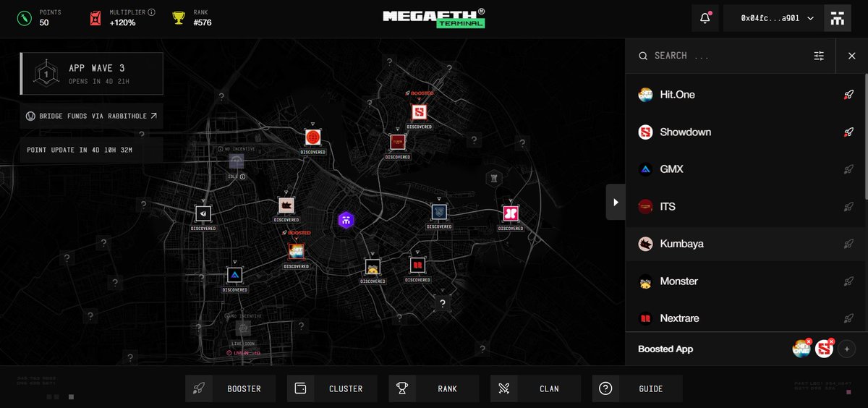868x408 pixels.
Task: Click the idle No Incentive node
Action: [237, 161]
